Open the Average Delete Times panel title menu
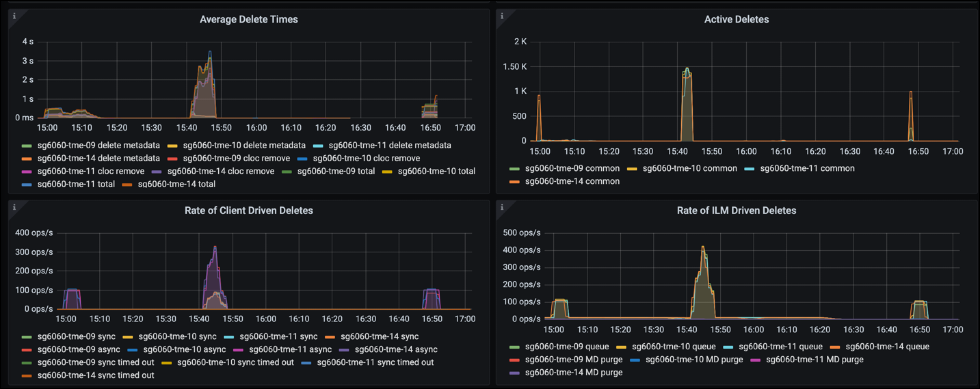Viewport: 980px width, 389px height. point(248,19)
